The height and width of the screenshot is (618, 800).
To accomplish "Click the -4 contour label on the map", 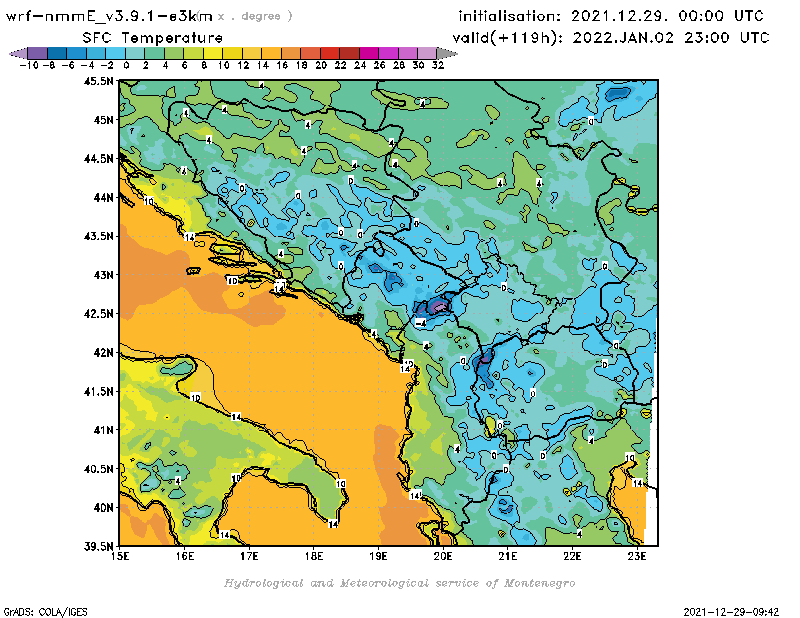I will (421, 323).
